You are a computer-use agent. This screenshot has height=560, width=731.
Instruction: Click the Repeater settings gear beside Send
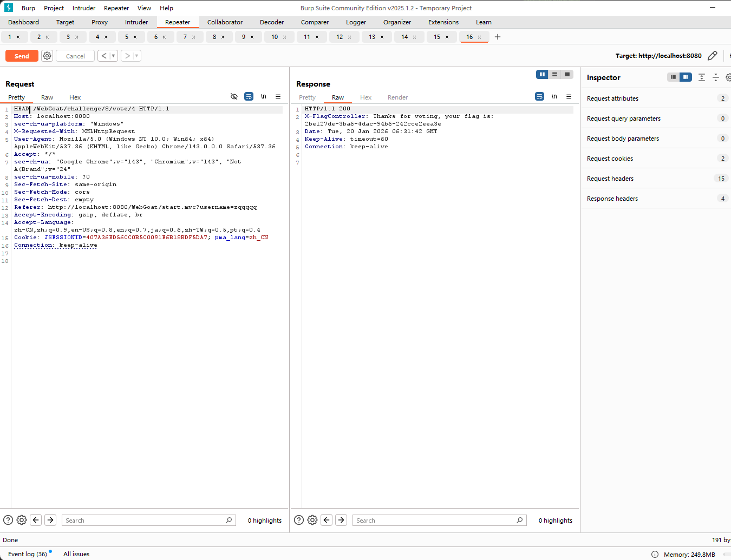point(47,56)
